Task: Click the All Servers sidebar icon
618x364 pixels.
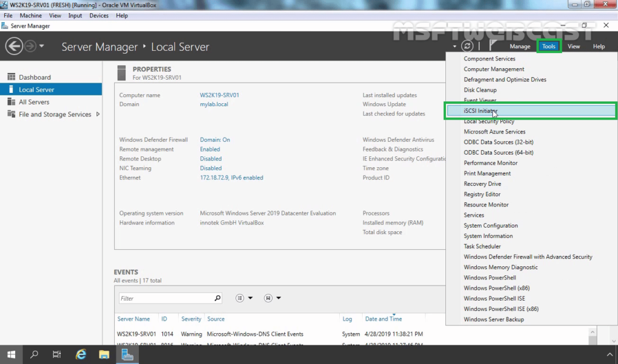Action: click(11, 101)
